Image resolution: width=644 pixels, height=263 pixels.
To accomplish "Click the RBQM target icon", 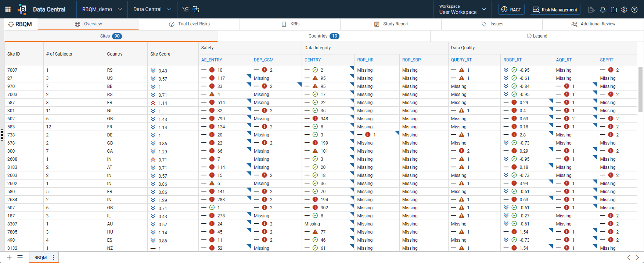I will (11, 24).
